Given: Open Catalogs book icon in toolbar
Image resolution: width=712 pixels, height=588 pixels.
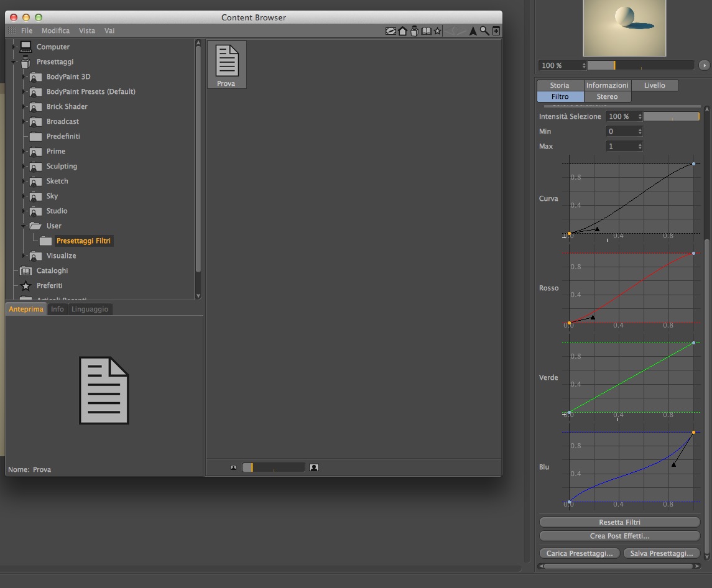Looking at the screenshot, I should [426, 31].
